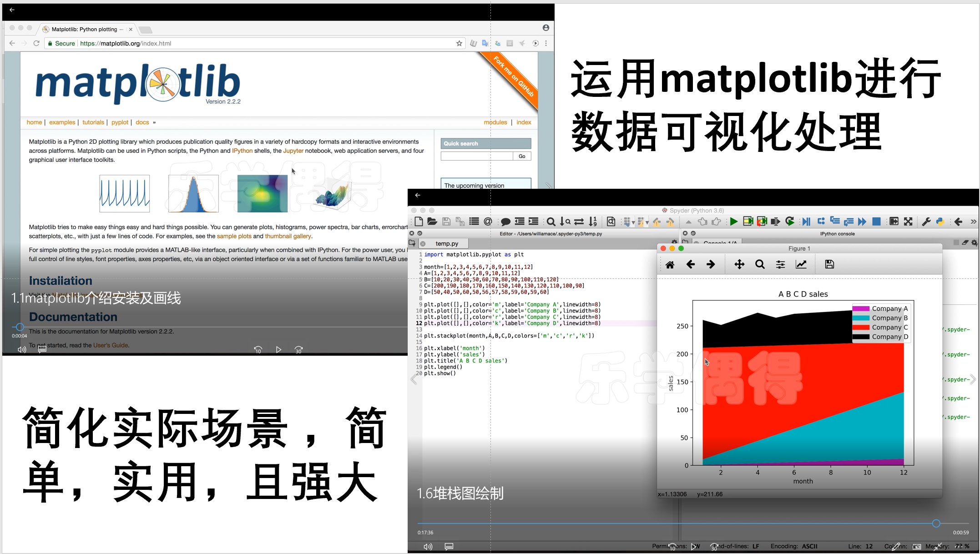Viewport: 980px width, 554px height.
Task: Click Figure 1 Home reset view icon
Action: [x=670, y=265]
